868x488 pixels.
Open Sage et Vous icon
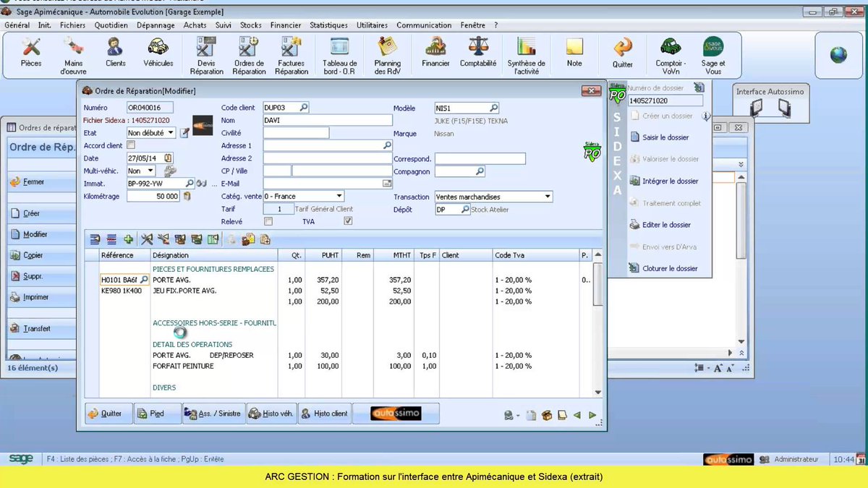tap(712, 56)
